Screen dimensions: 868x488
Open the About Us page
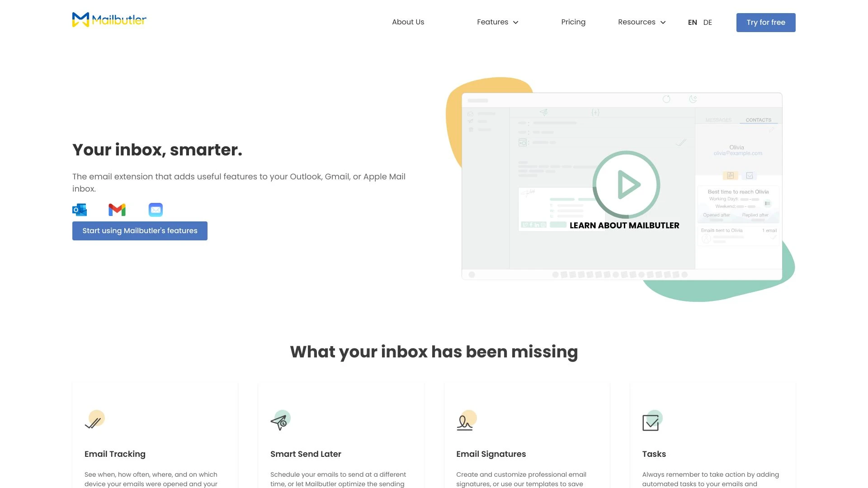408,21
